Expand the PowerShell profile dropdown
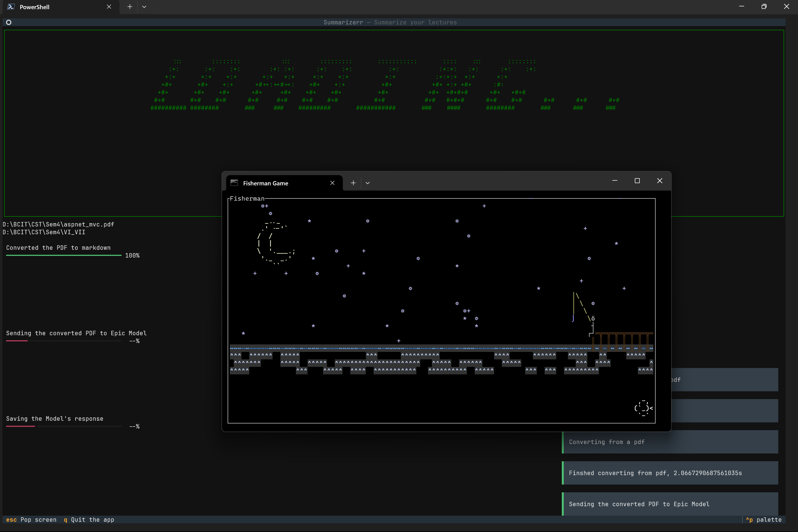798x532 pixels. 144,7
